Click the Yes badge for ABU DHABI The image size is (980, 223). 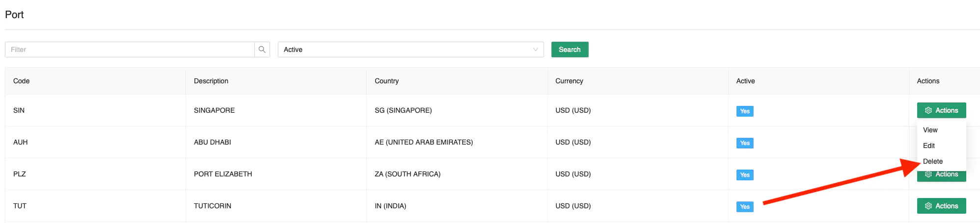(745, 143)
